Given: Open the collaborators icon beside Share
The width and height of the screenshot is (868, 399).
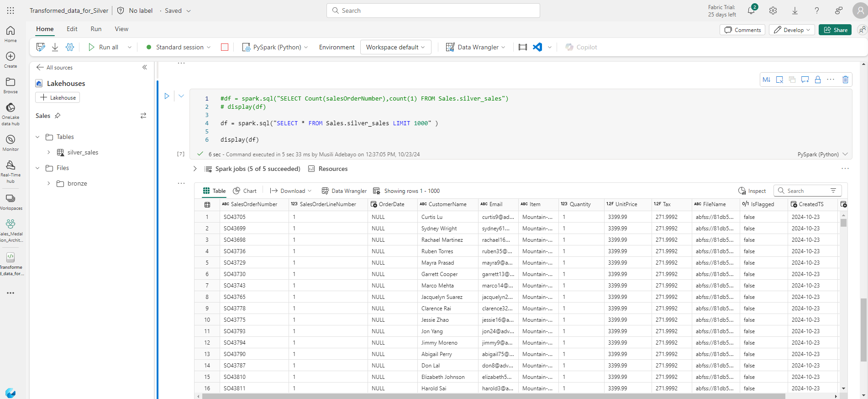Looking at the screenshot, I should click(862, 30).
